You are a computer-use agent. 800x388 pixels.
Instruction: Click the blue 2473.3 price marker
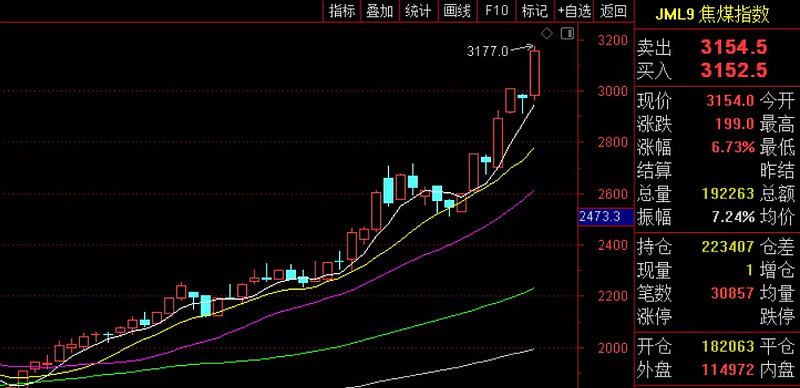pos(605,217)
